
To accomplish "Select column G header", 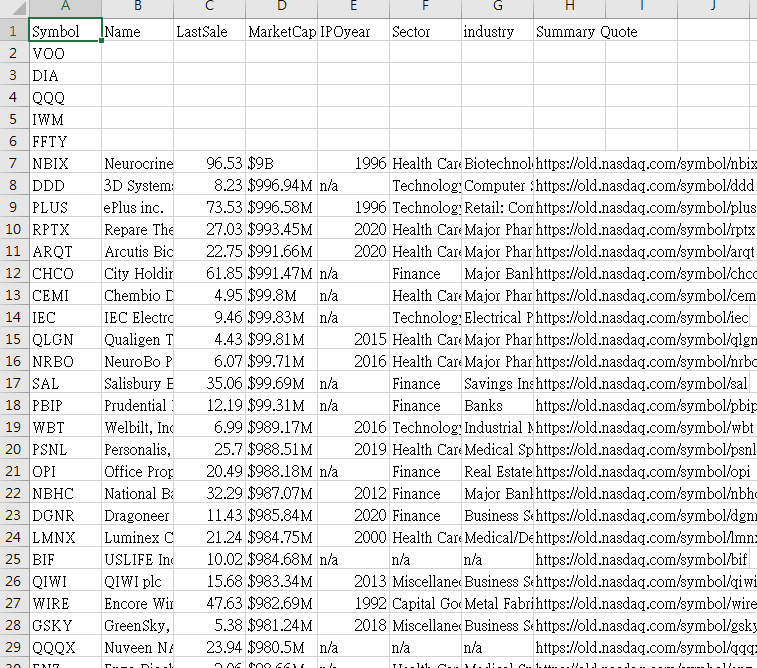I will coord(498,7).
